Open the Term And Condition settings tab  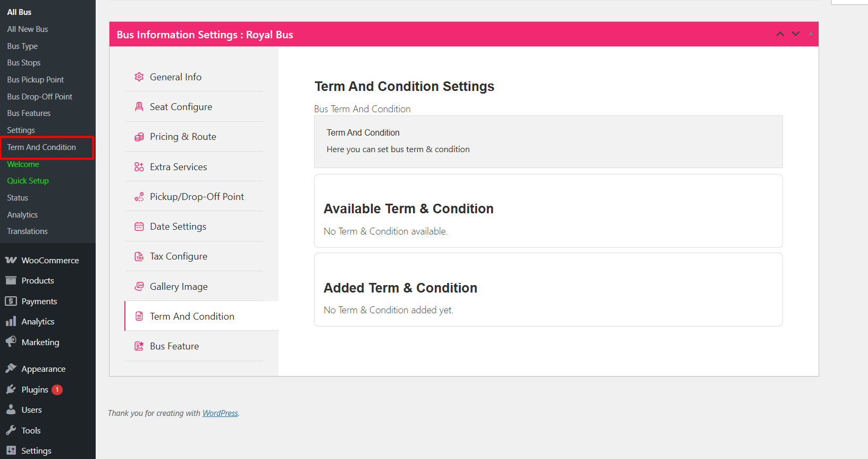[x=192, y=316]
